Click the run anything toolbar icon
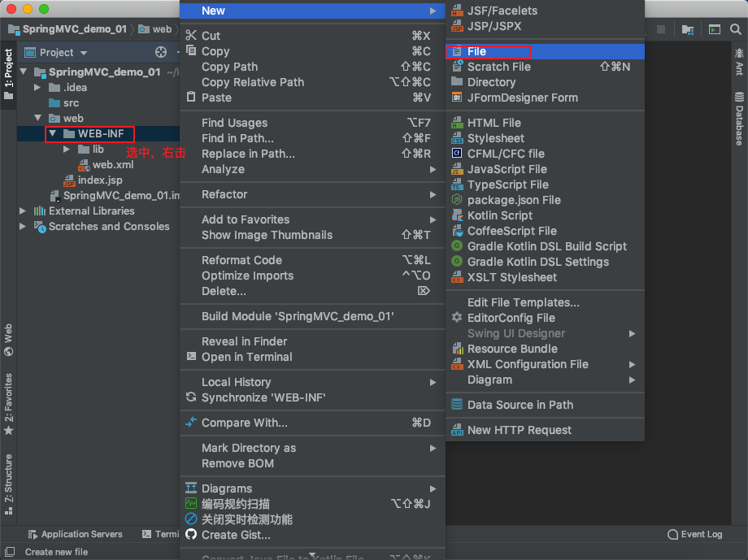748x560 pixels. (714, 29)
